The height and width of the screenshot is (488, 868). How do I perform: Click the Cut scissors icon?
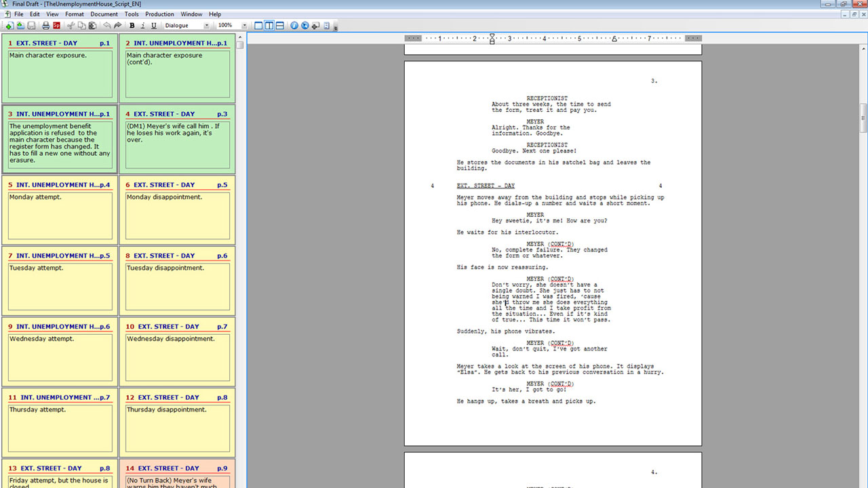tap(71, 26)
